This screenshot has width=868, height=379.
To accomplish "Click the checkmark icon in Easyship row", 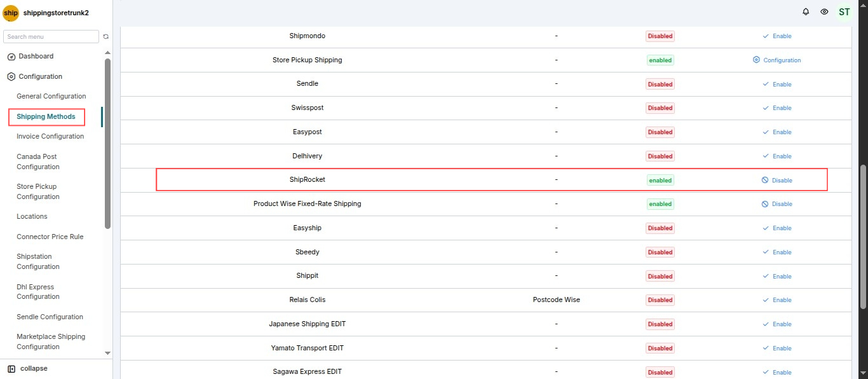I will (x=766, y=228).
